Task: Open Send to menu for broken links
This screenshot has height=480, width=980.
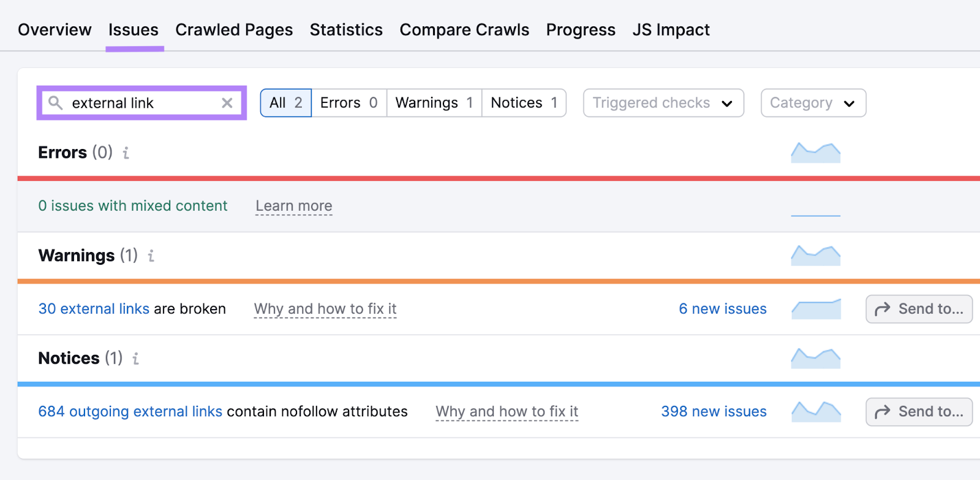Action: click(x=919, y=309)
